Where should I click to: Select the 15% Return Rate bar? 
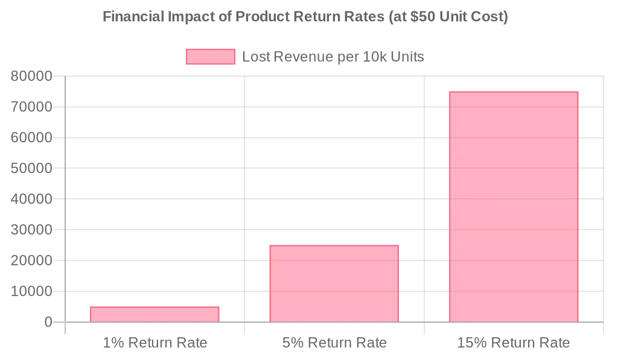click(514, 207)
